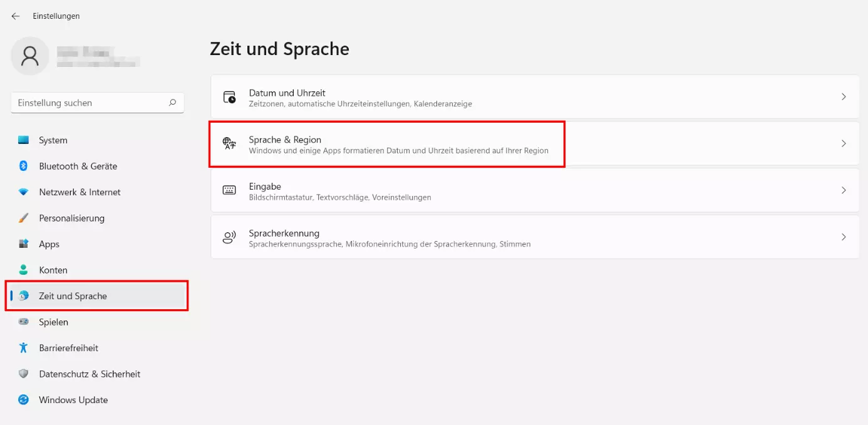
Task: Click the Barrierefreiheit accessibility icon
Action: tap(24, 348)
